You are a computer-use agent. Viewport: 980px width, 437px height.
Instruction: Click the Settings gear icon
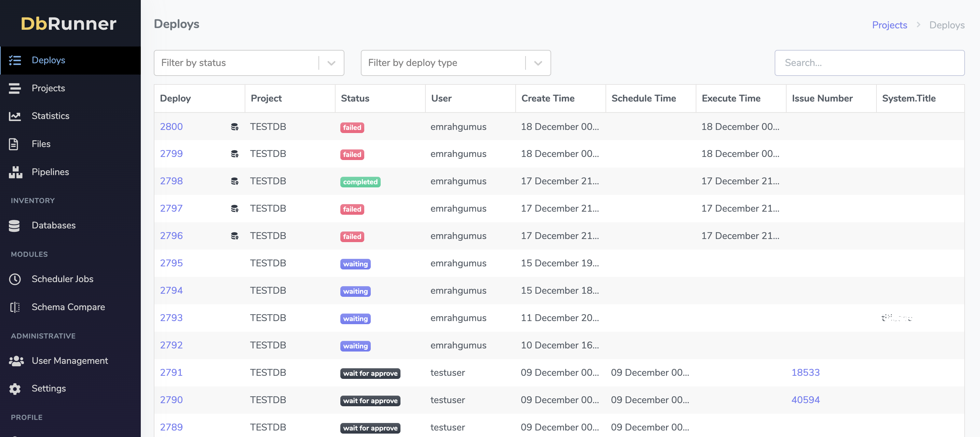[15, 389]
